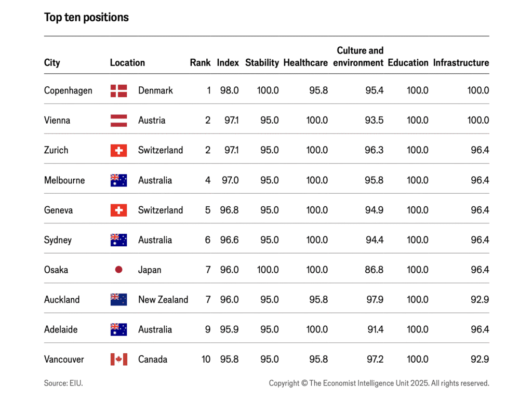Click the Stability column header
This screenshot has width=532, height=399.
click(262, 63)
